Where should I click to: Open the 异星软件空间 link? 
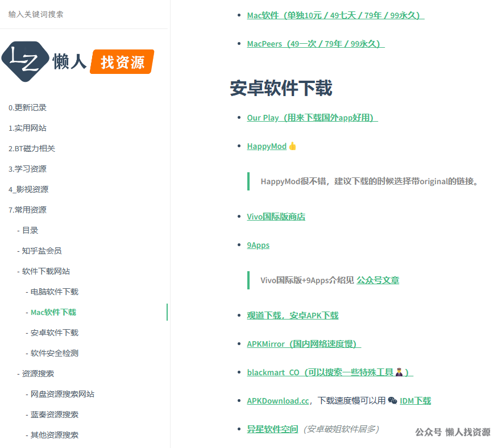click(x=272, y=429)
